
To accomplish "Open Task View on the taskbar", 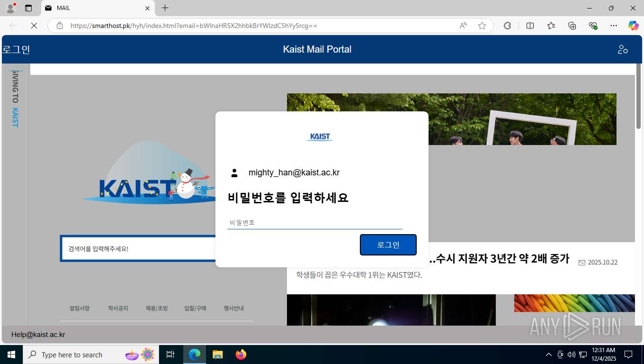I will (x=170, y=355).
